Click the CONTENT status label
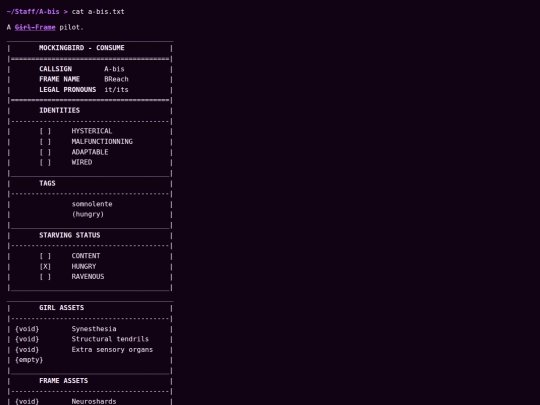The width and height of the screenshot is (540, 405). coord(86,256)
